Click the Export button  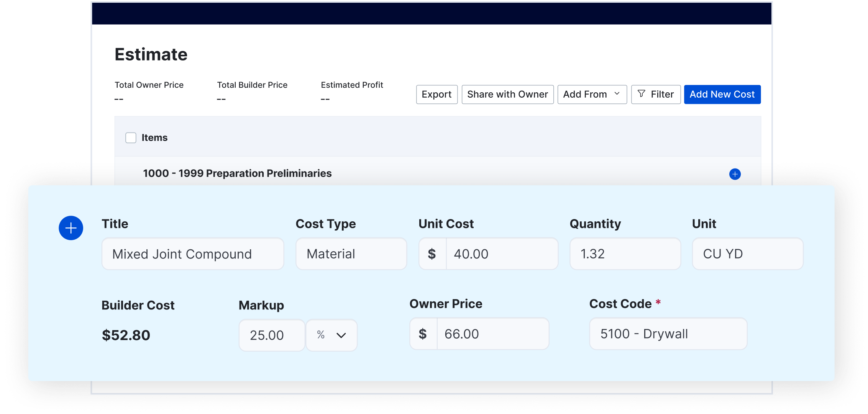[x=436, y=94]
